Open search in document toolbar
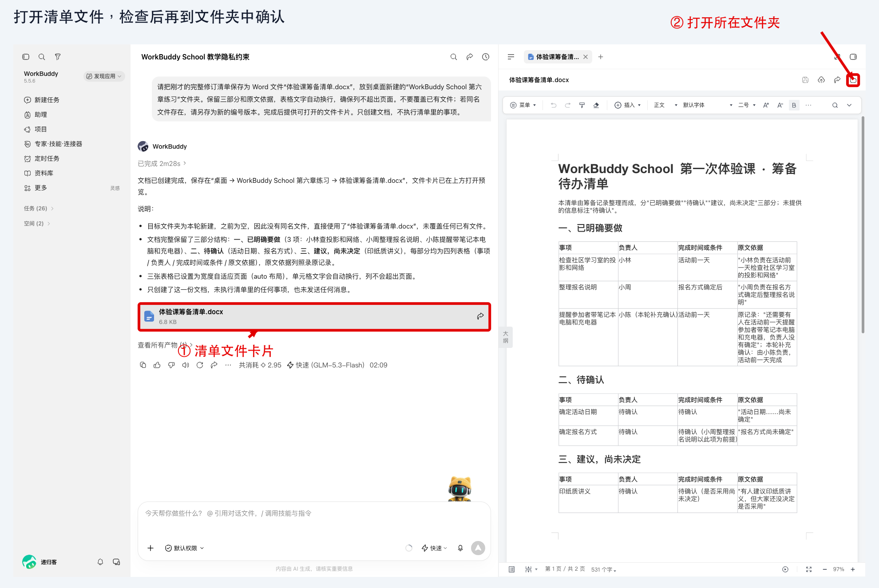This screenshot has height=588, width=879. pos(835,105)
